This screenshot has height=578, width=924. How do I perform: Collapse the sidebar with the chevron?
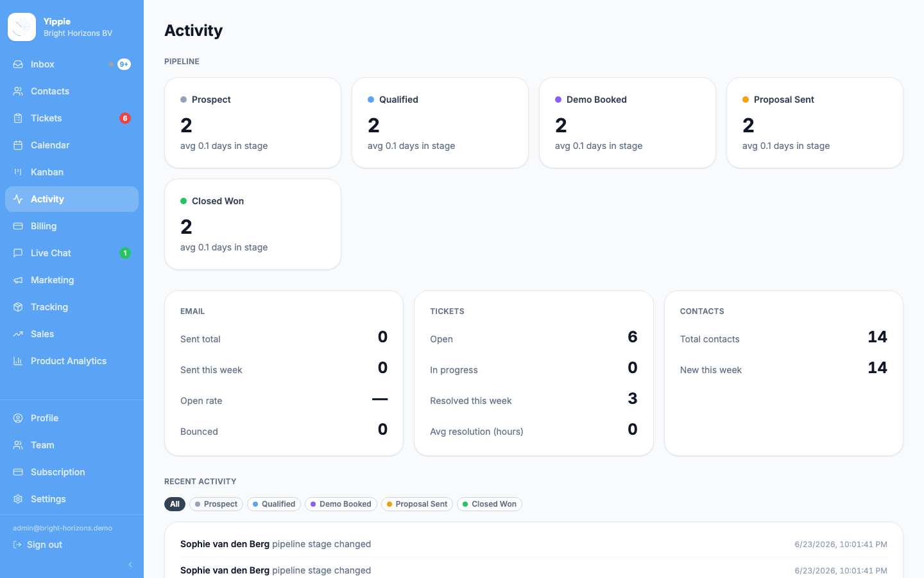click(x=130, y=565)
